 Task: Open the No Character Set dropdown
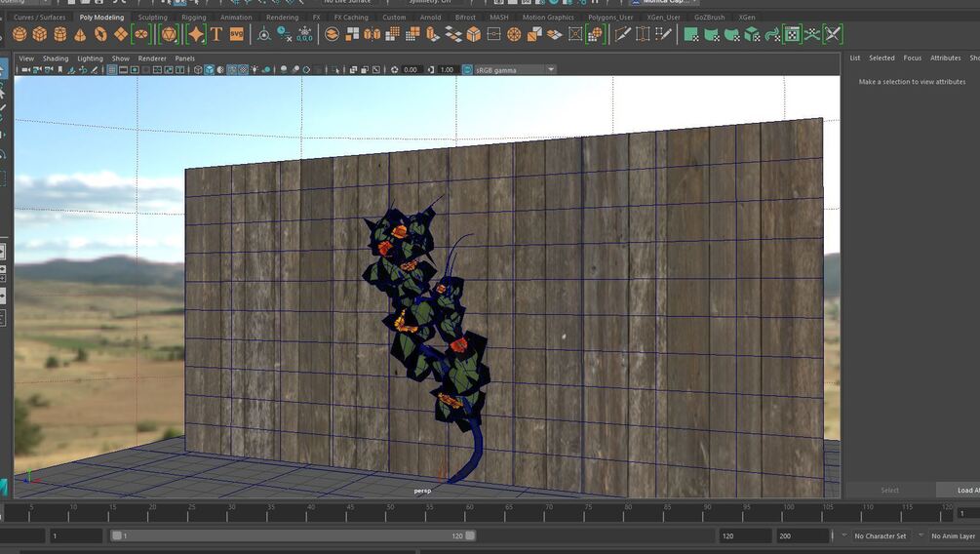coord(880,535)
